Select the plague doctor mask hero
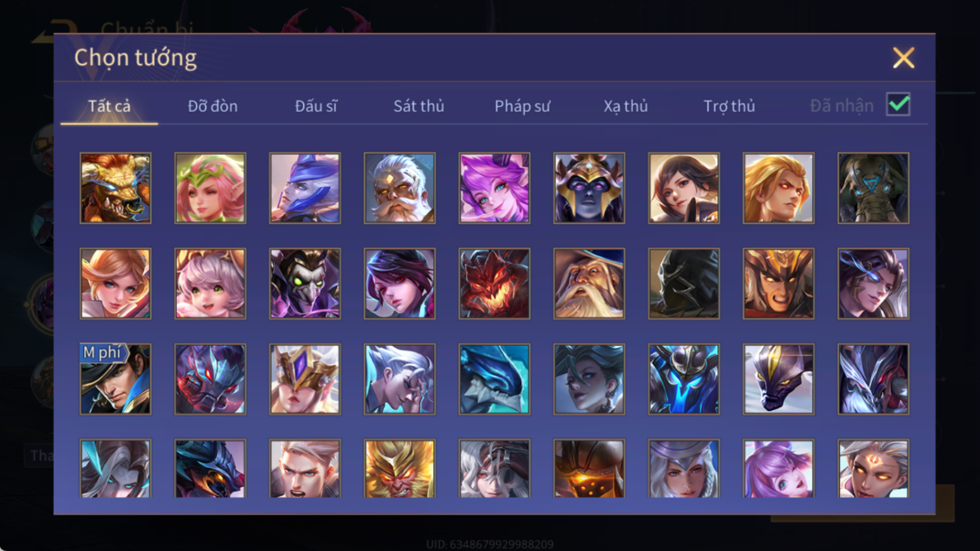 pyautogui.click(x=305, y=283)
